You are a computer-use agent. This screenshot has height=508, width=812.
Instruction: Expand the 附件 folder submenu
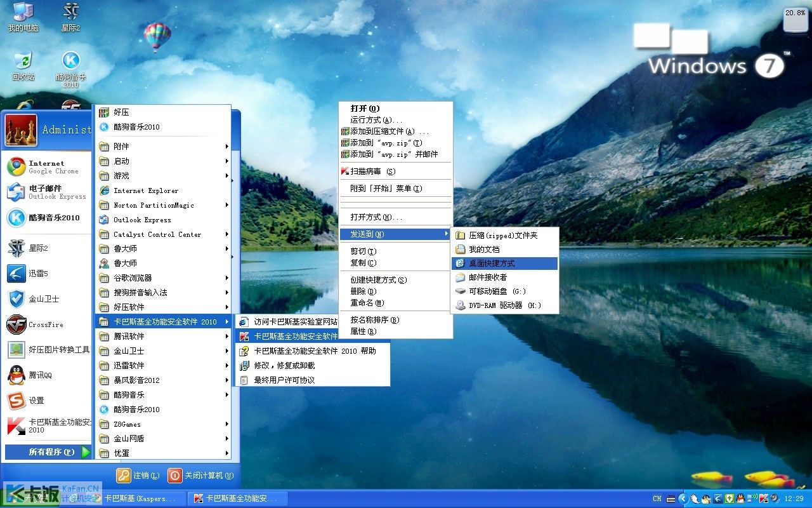click(x=163, y=147)
